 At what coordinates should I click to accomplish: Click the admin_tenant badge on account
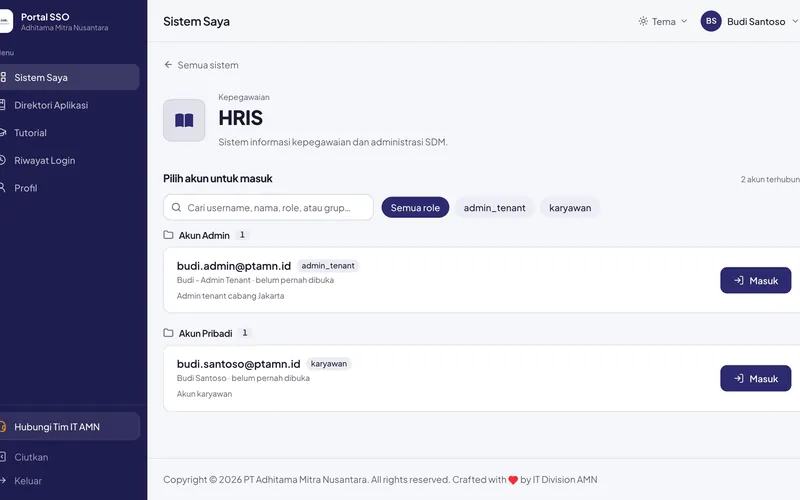pos(328,266)
